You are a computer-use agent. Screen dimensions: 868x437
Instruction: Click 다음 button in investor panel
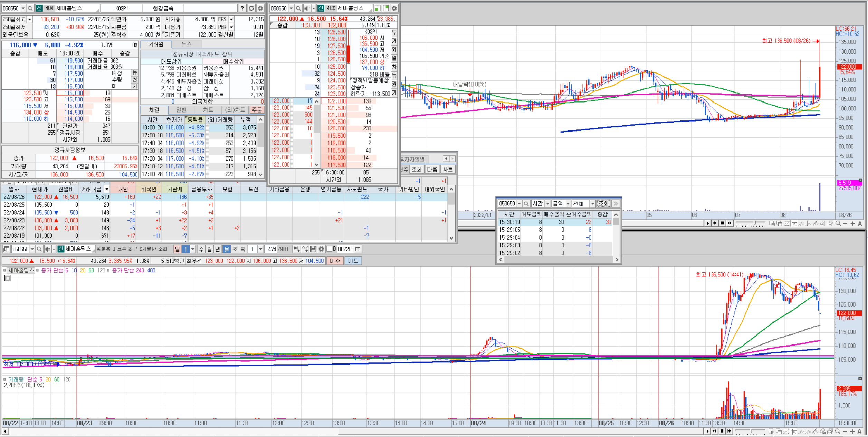[432, 169]
